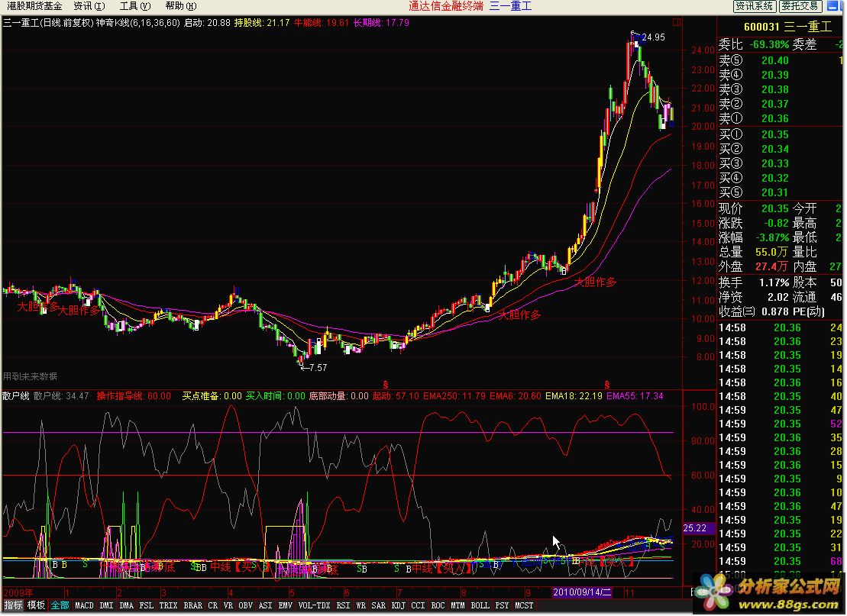Screen dimensions: 847x616
Task: Click the 7.57 low price label on chart
Action: pos(318,368)
